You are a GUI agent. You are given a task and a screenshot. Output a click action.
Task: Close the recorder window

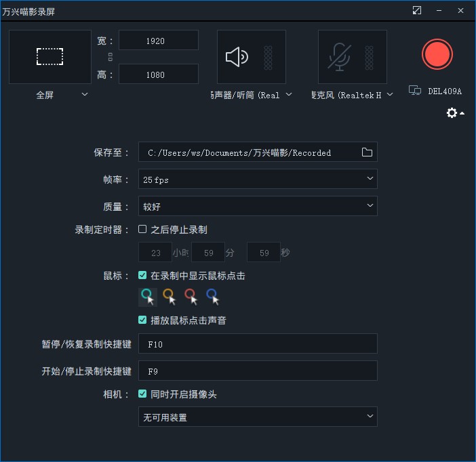pyautogui.click(x=460, y=10)
